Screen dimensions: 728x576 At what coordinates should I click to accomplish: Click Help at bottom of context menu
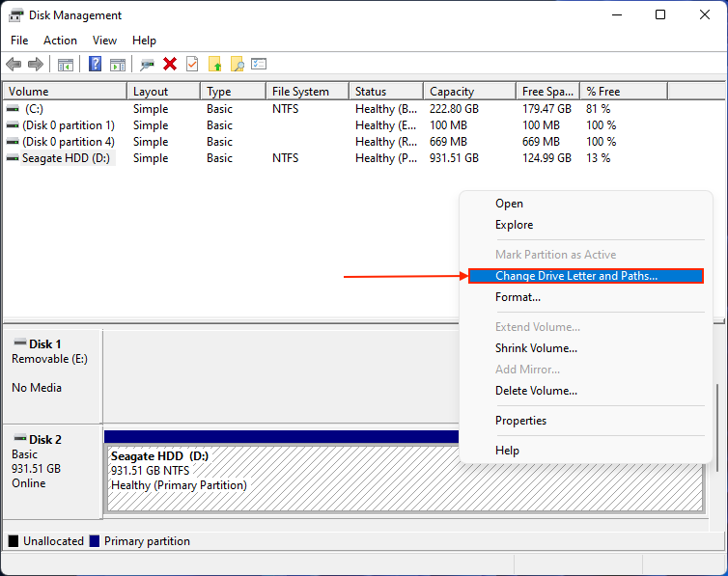pos(585,451)
